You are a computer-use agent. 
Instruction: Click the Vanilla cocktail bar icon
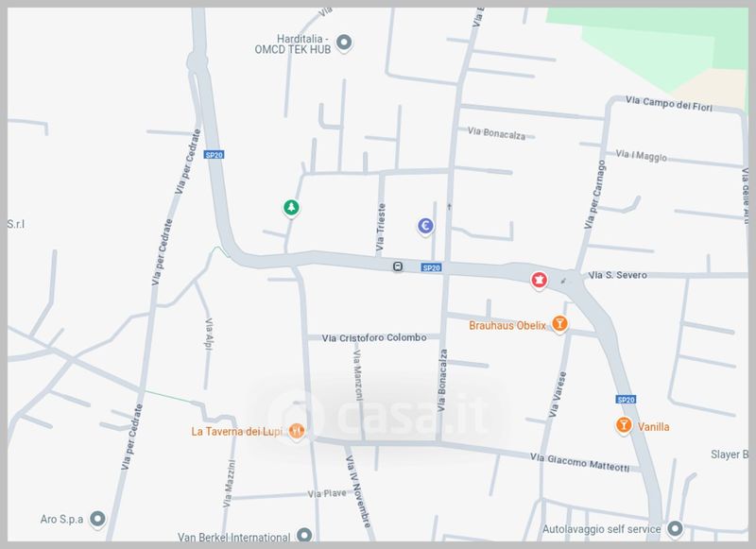point(623,426)
